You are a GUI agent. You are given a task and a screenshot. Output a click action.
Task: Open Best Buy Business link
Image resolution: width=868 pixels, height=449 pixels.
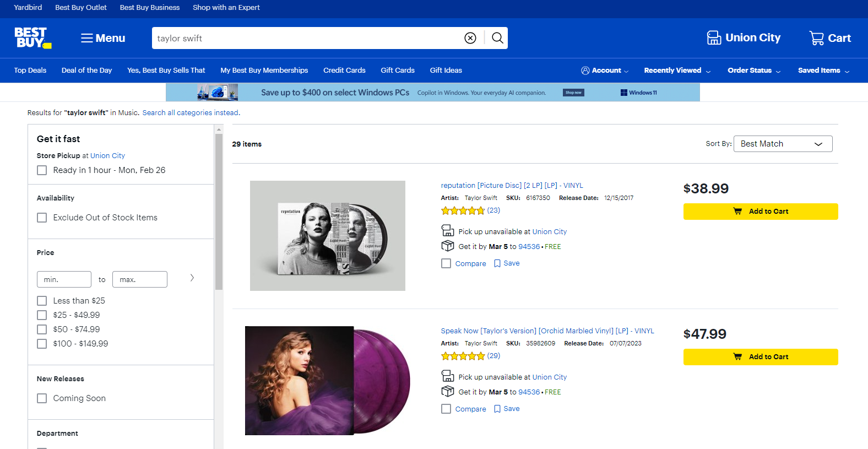coord(150,8)
